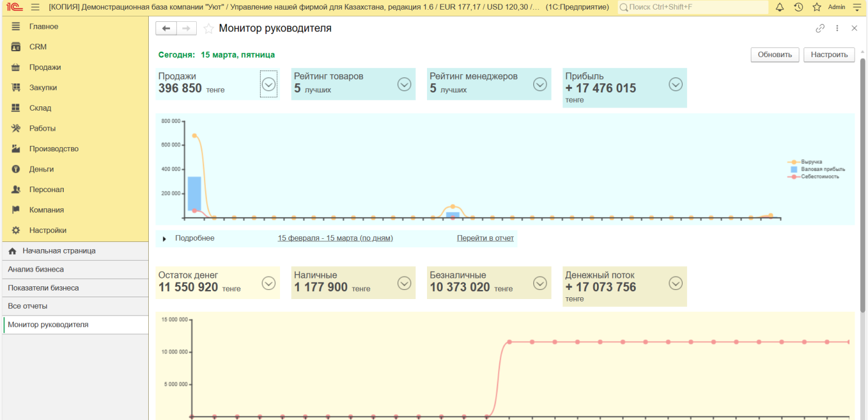Viewport: 868px width, 420px height.
Task: Follow the Перейти в отчет link
Action: coord(485,238)
